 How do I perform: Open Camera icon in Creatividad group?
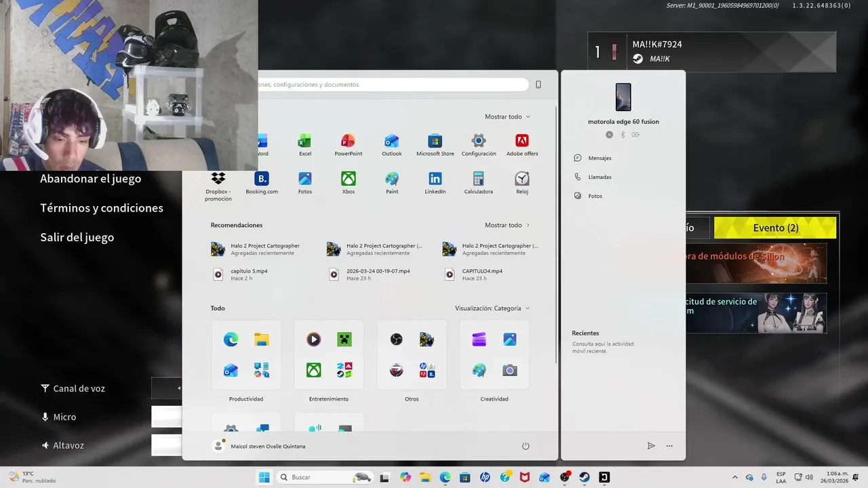[x=510, y=370]
